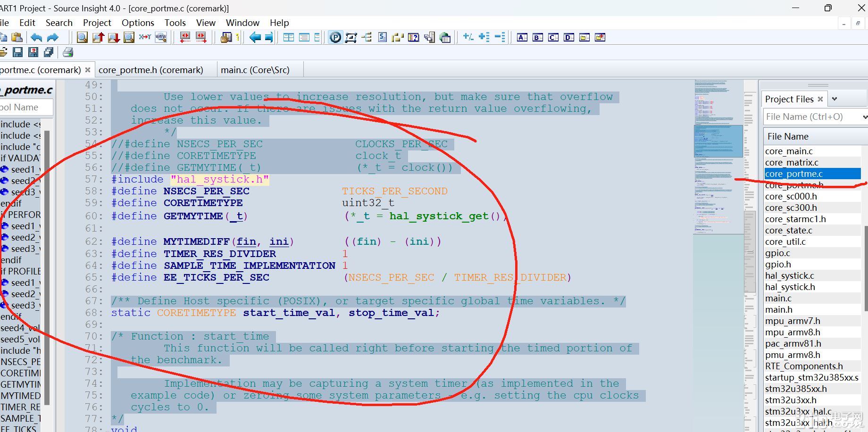
Task: Select core_state.c in file list
Action: 812,230
